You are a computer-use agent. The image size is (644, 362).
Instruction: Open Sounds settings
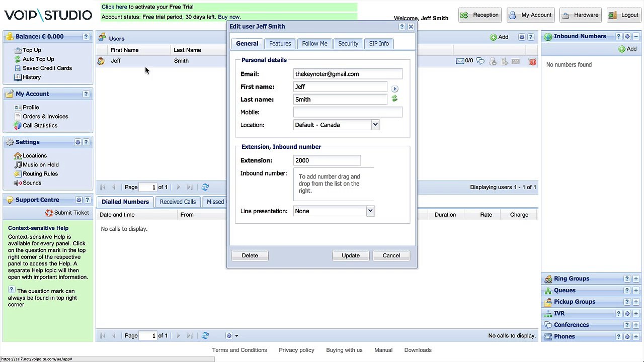coord(32,183)
